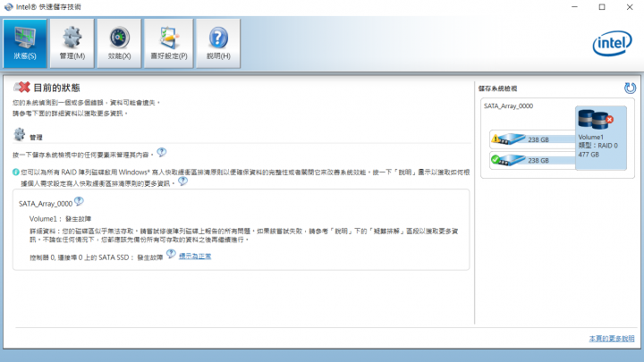The image size is (644, 362).
Task: Open 本頁的更多說明 more help link
Action: [612, 339]
